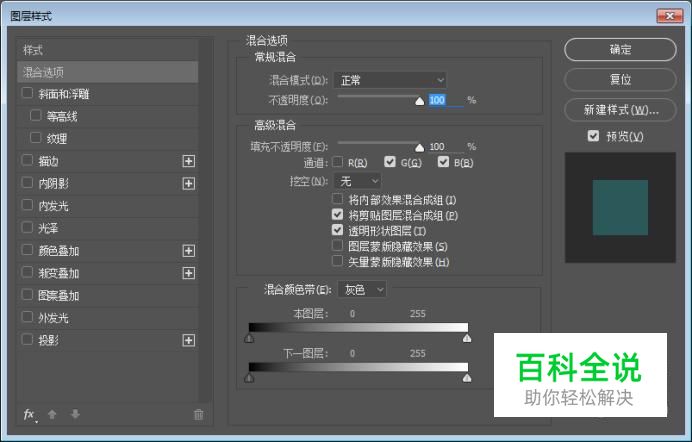Click the plus icon next to 颜色叠加
The width and height of the screenshot is (692, 442).
188,251
